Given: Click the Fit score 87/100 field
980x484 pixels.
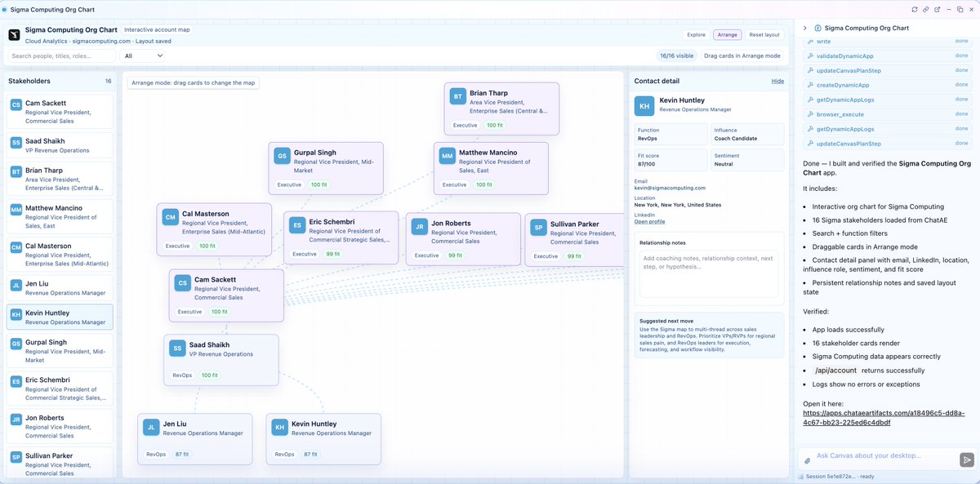Looking at the screenshot, I should (671, 159).
